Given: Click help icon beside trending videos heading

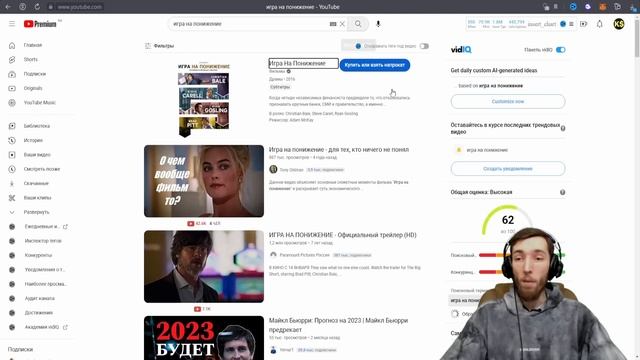Looking at the screenshot, I should click(x=563, y=128).
